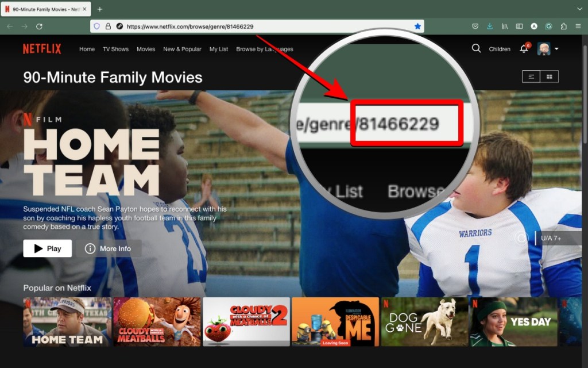
Task: Switch to list view layout
Action: point(531,76)
